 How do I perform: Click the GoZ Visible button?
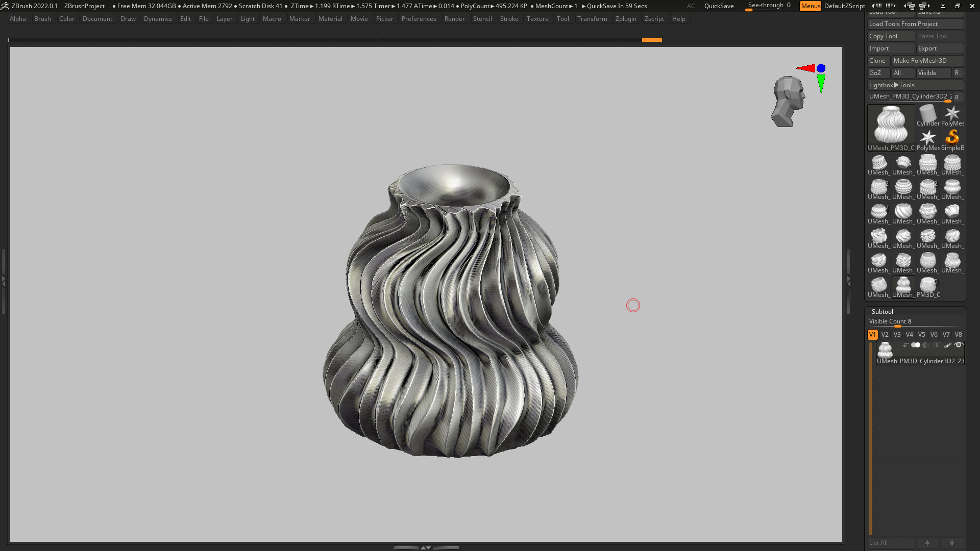tap(934, 73)
